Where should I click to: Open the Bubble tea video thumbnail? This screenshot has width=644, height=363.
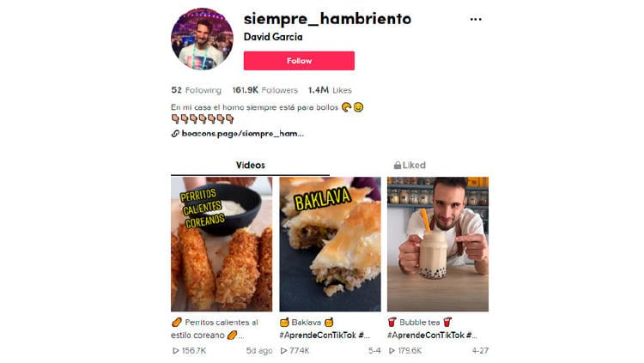[438, 244]
